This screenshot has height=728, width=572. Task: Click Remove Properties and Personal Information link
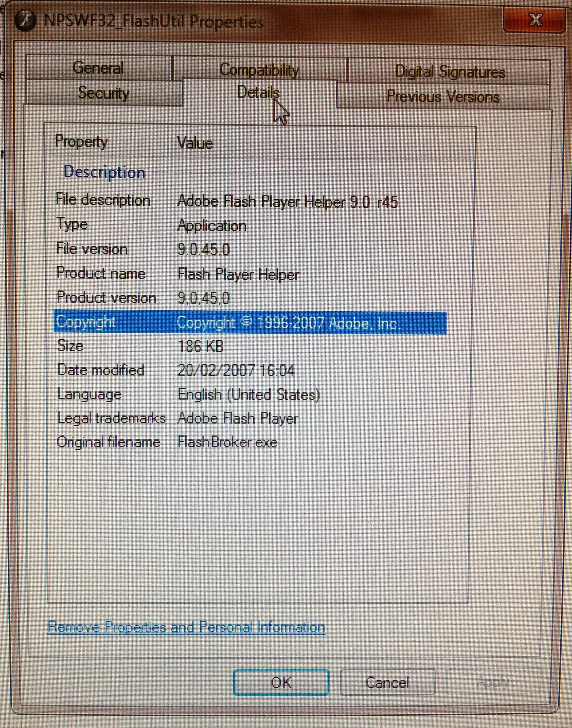click(x=186, y=627)
